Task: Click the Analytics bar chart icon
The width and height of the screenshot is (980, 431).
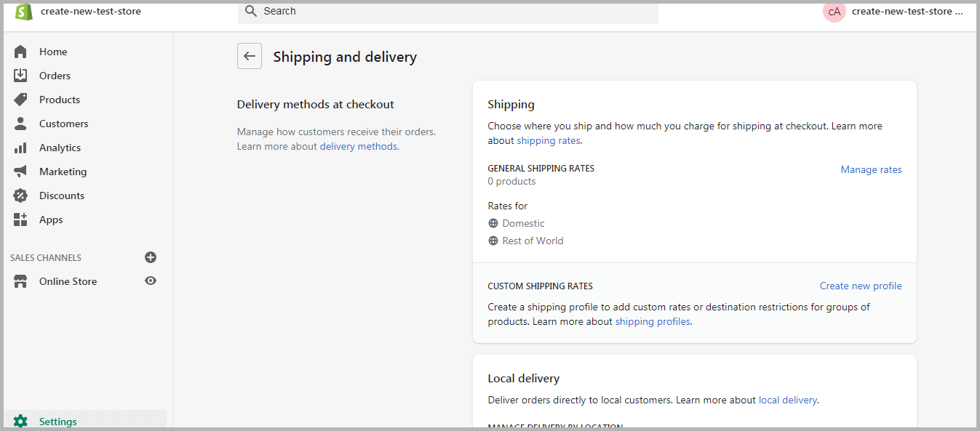Action: coord(20,148)
